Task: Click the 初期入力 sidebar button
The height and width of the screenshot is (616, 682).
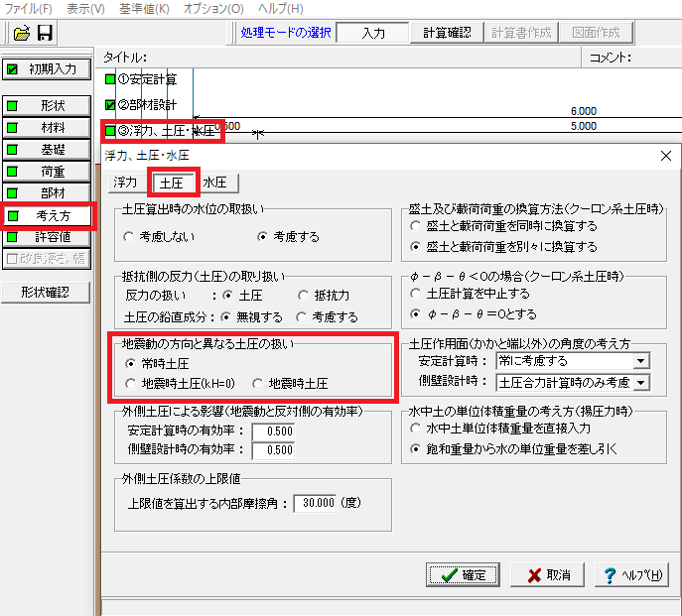Action: point(47,69)
